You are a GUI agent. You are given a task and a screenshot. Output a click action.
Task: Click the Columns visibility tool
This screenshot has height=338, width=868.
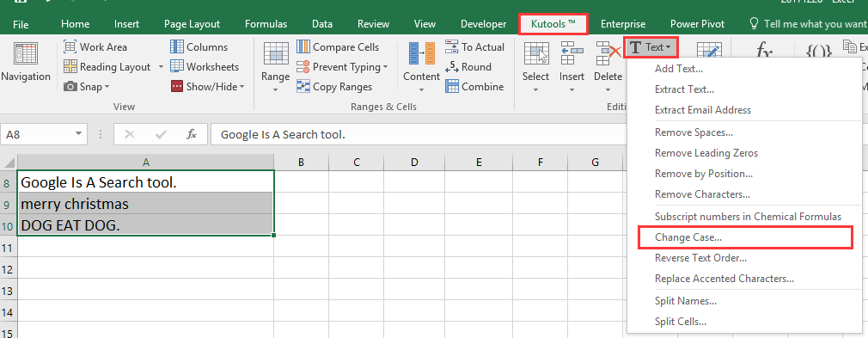(199, 47)
